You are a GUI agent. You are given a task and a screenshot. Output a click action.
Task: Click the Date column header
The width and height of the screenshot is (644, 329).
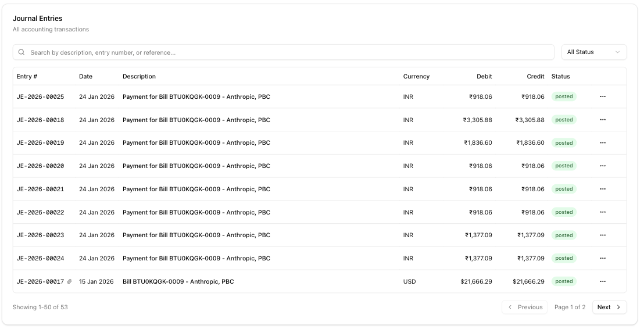(85, 76)
